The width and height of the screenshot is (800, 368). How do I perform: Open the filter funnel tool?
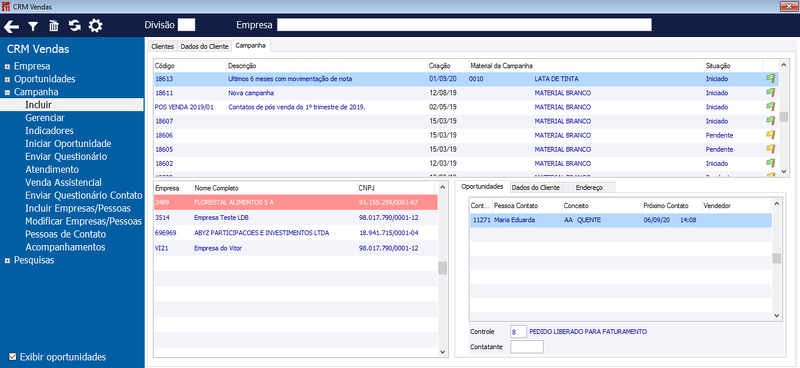pyautogui.click(x=33, y=26)
